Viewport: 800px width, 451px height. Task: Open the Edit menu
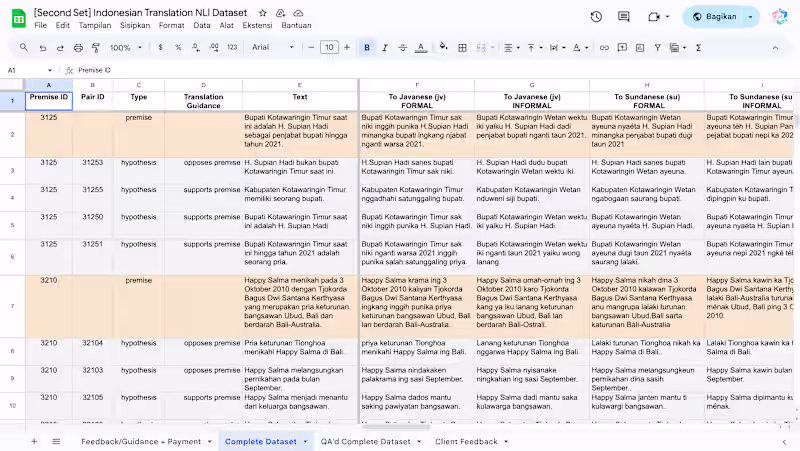63,26
